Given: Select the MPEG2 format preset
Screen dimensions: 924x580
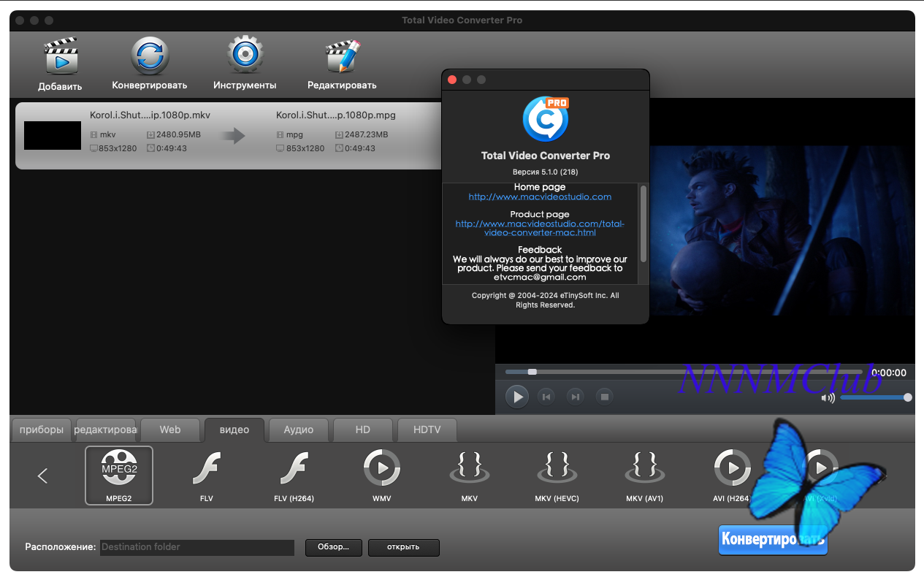Looking at the screenshot, I should (x=119, y=469).
